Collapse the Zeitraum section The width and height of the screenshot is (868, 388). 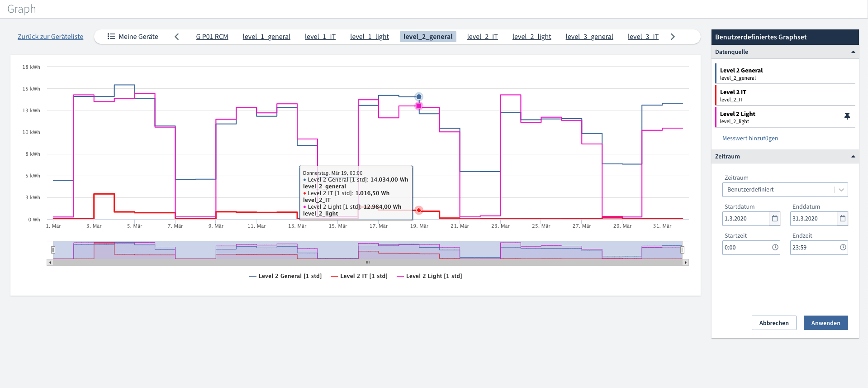(x=853, y=157)
